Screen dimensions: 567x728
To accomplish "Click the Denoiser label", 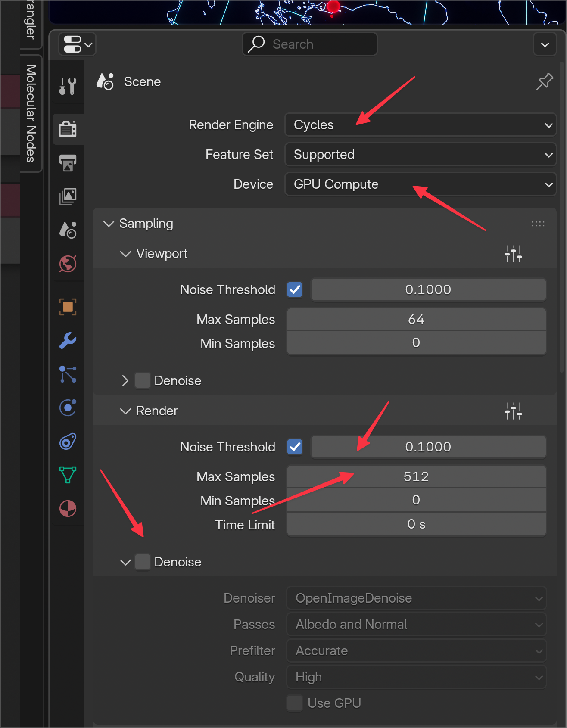I will (249, 598).
